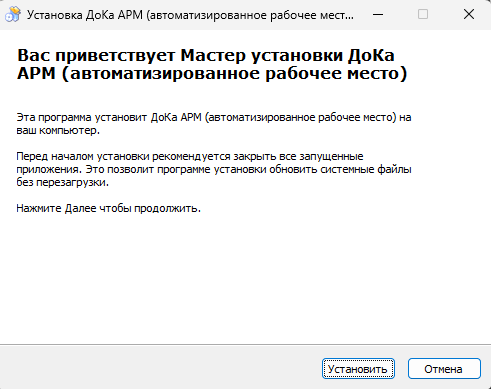Image resolution: width=491 pixels, height=389 pixels.
Task: Click the disabled maximize button
Action: pos(423,15)
